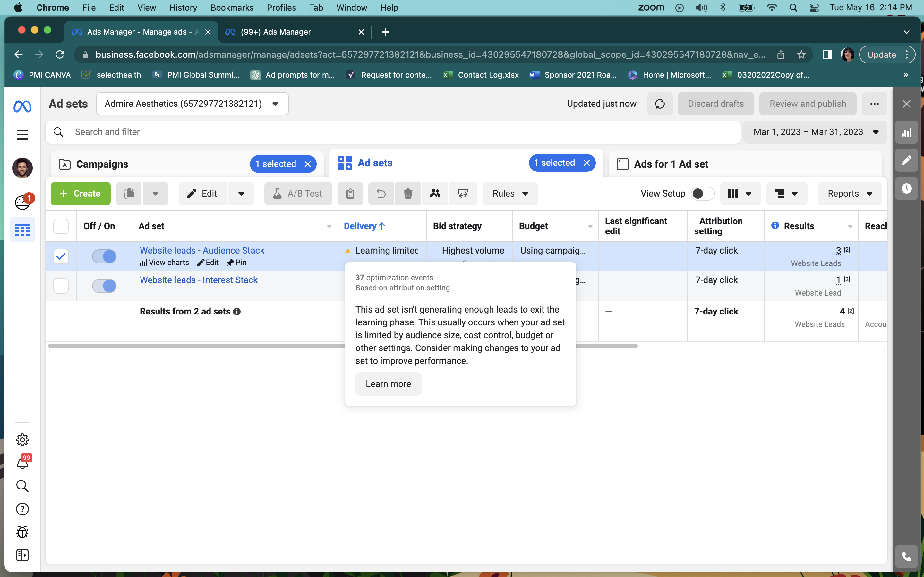Open the notifications bell in left sidebar
Screen dimensions: 924x577
tap(22, 463)
